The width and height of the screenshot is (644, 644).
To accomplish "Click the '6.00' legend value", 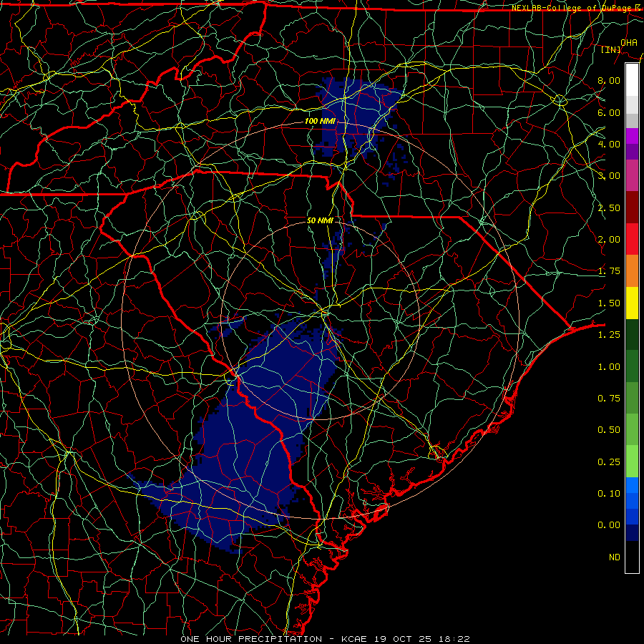I will 609,112.
